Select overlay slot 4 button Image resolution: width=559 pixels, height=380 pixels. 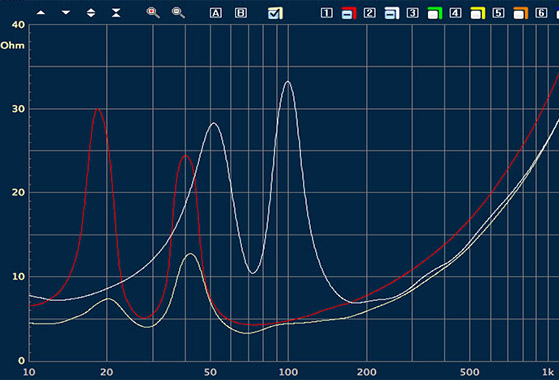pos(455,13)
